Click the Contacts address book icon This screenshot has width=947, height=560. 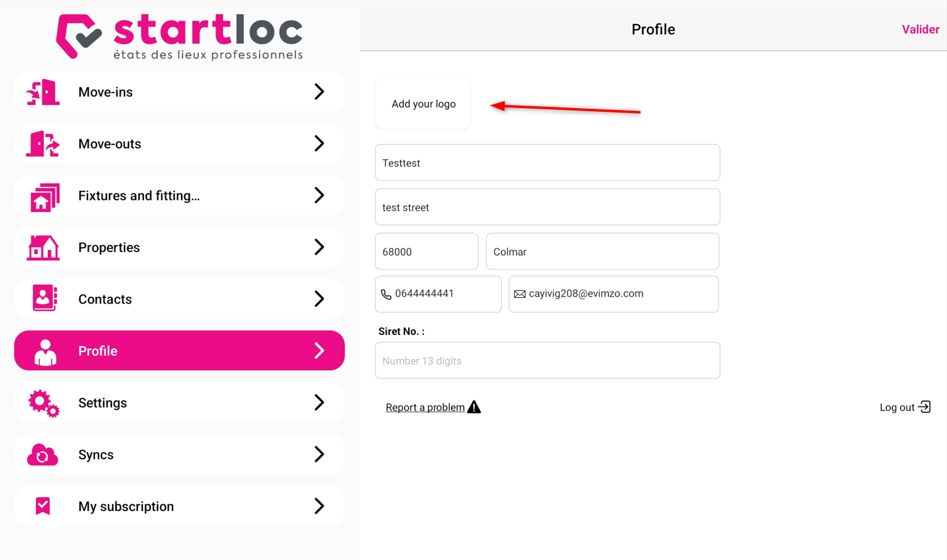45,299
